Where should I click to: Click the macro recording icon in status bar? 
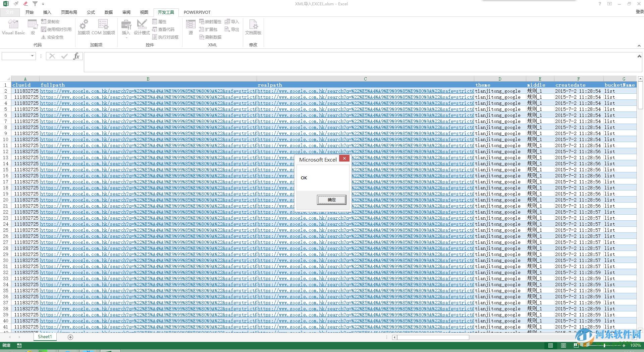pyautogui.click(x=19, y=345)
